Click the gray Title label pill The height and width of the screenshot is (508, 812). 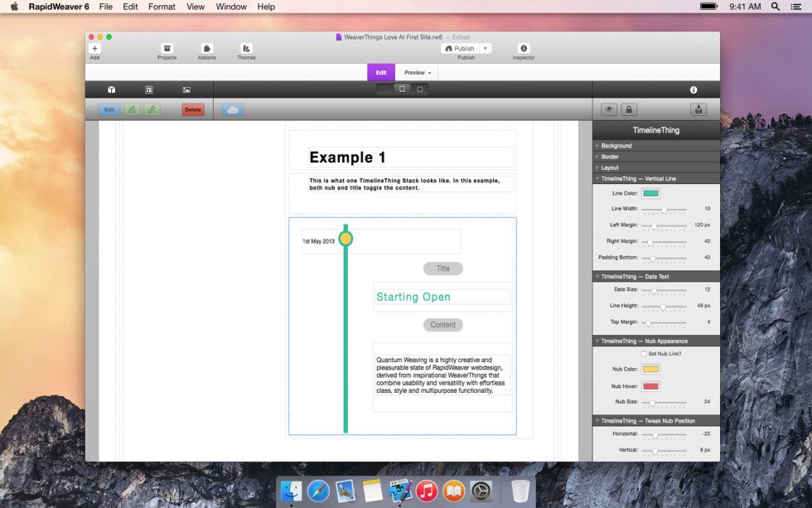442,269
